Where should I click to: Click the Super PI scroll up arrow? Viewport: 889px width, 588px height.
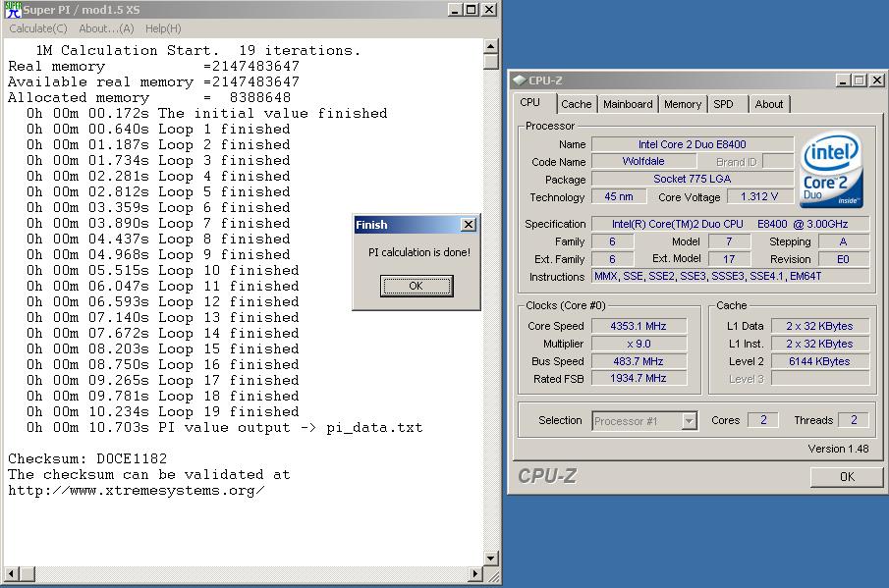coord(491,46)
